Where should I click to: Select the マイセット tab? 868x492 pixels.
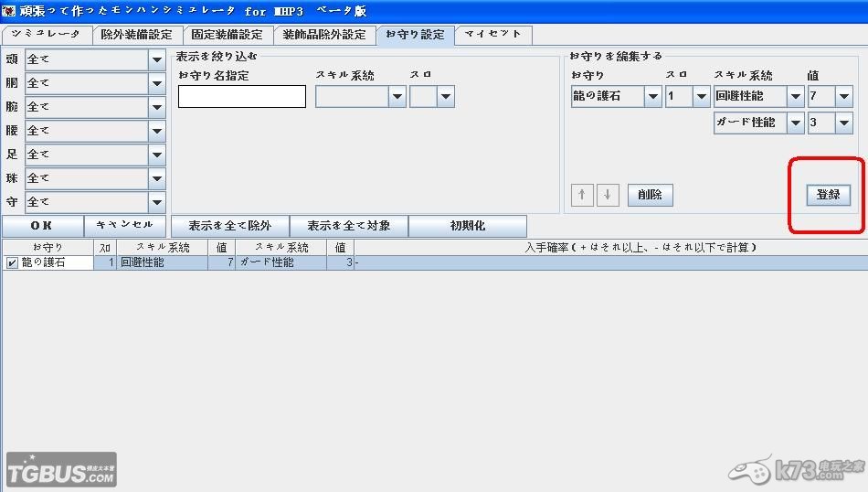[492, 35]
